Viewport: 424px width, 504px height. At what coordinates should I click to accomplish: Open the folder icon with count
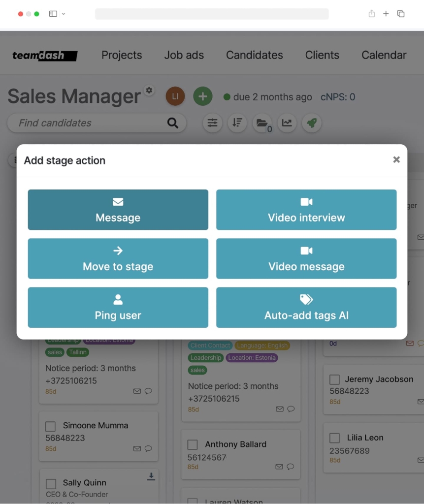(262, 123)
